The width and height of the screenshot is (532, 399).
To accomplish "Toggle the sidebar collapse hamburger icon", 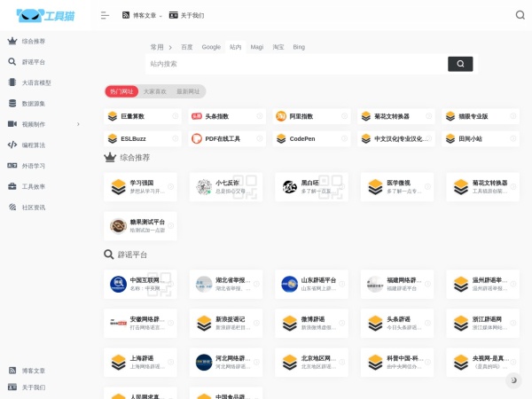I will click(105, 15).
